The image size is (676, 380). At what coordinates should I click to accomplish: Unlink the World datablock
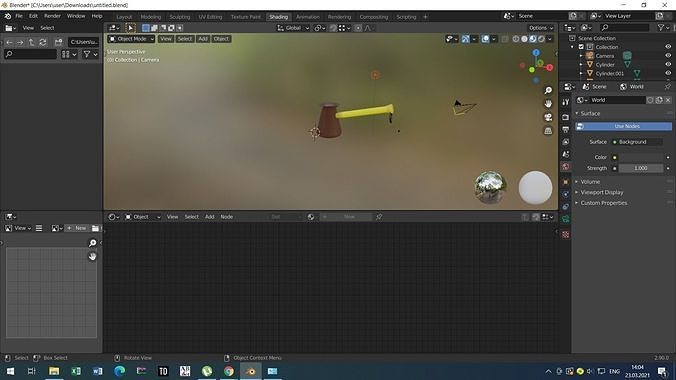[668, 100]
